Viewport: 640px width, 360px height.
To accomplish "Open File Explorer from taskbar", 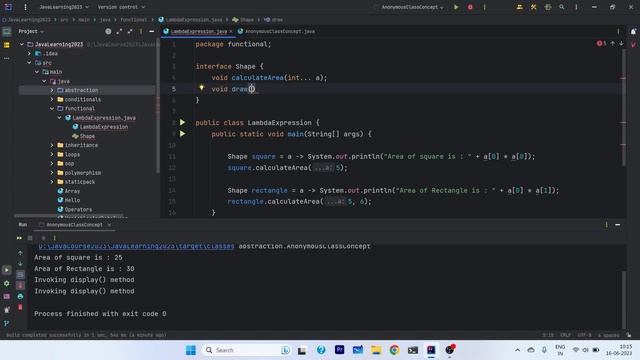I will coord(376,350).
